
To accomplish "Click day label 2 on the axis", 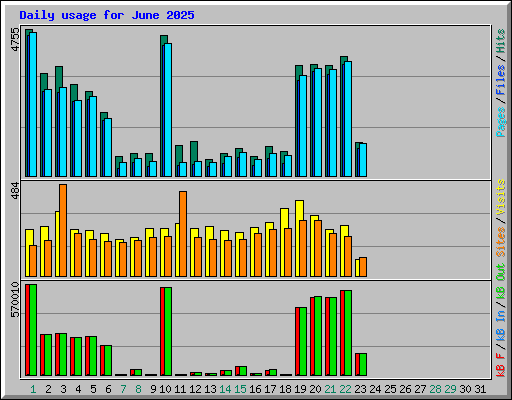I will pyautogui.click(x=48, y=389).
